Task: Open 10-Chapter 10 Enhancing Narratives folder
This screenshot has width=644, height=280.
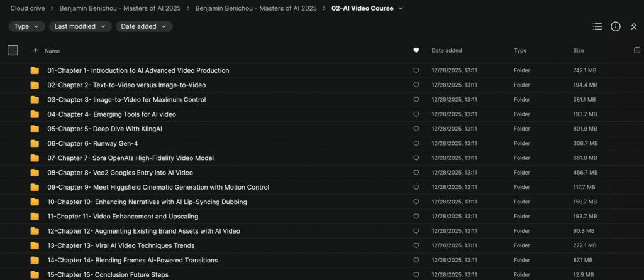Action: (x=147, y=202)
